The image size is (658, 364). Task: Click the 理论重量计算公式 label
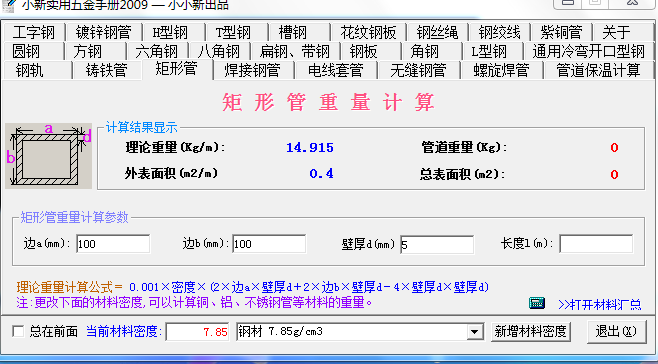click(x=70, y=288)
